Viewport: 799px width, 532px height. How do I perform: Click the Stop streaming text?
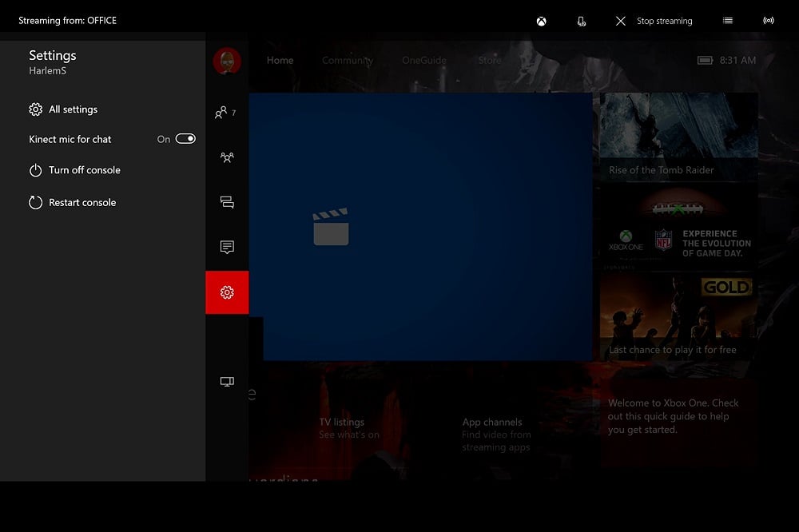(665, 21)
